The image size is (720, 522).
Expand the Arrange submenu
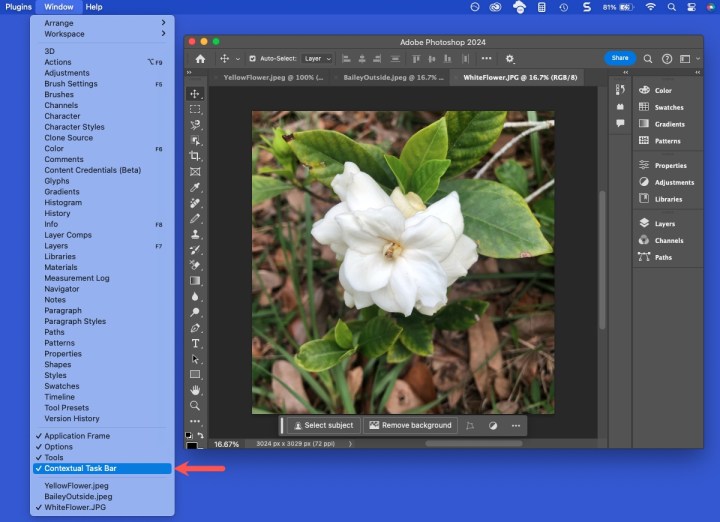102,23
